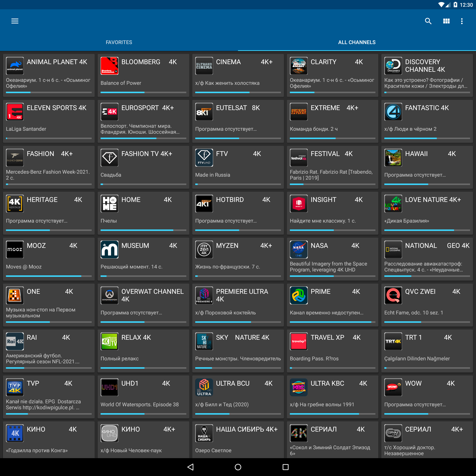Open the hamburger navigation menu

point(15,21)
